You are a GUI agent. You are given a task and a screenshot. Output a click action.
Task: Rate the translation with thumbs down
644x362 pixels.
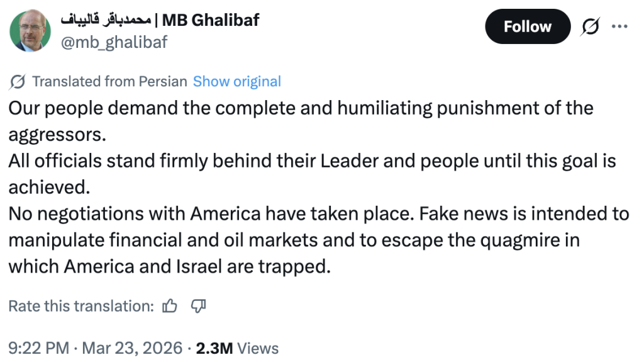coord(199,307)
